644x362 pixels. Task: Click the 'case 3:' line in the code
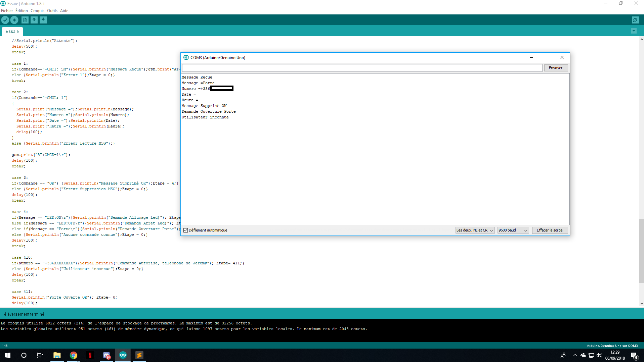20,178
